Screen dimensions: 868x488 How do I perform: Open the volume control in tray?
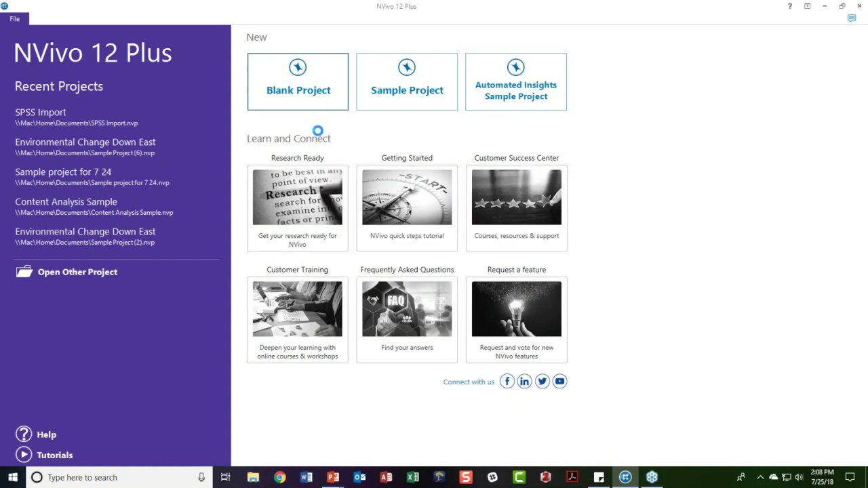point(799,477)
